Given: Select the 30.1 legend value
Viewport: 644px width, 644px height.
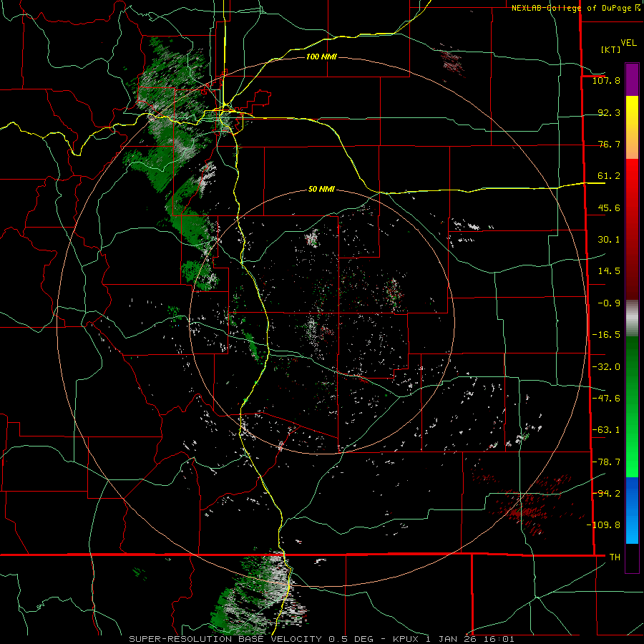Looking at the screenshot, I should click(609, 240).
